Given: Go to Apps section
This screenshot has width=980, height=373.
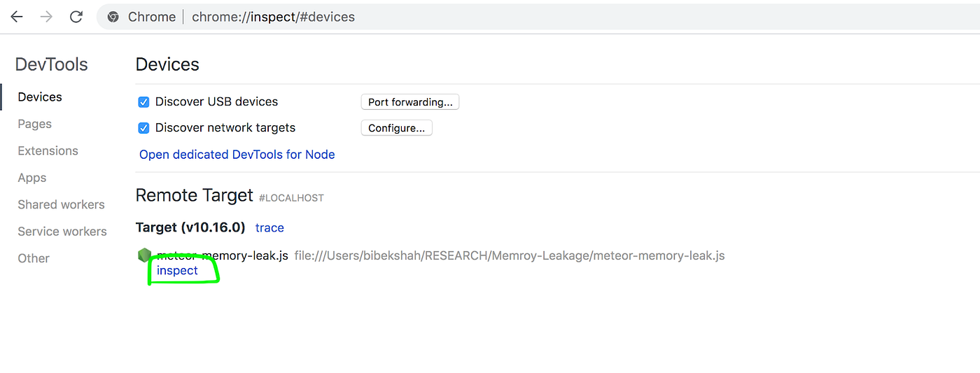Looking at the screenshot, I should tap(32, 178).
